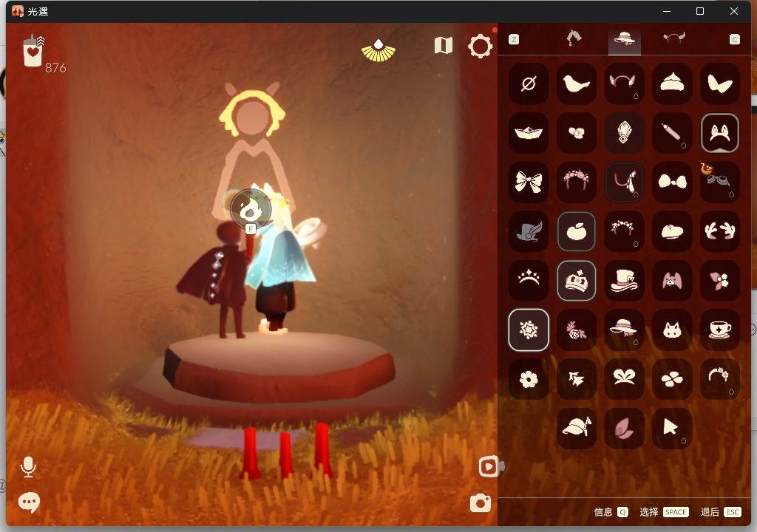Go to next category with C key
Screen dimensions: 757x532
734,39
